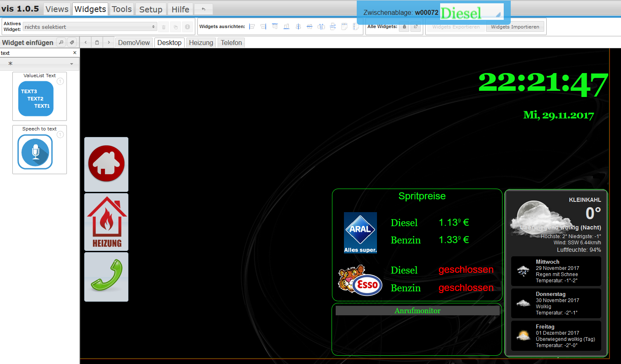Click the Spritpreise heading
Screen dimensions: 621x364
pyautogui.click(x=422, y=196)
